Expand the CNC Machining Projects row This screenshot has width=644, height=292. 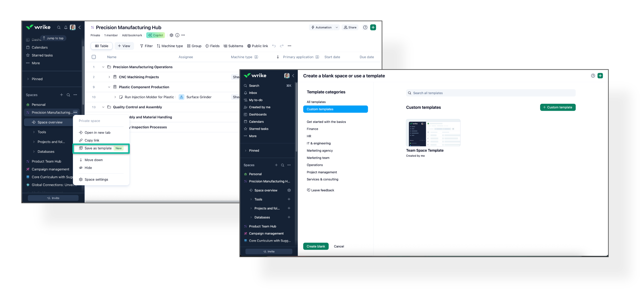pos(109,77)
